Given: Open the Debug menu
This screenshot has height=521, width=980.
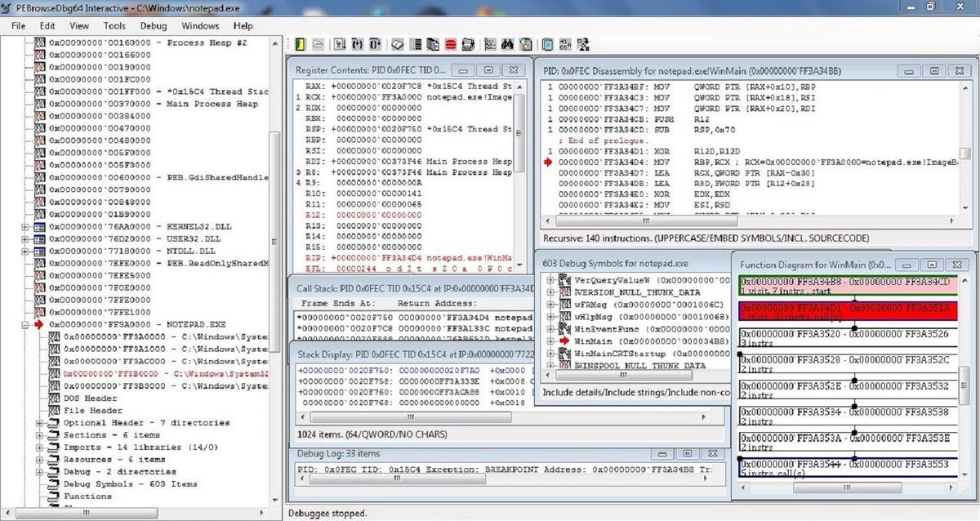Looking at the screenshot, I should click(x=153, y=25).
